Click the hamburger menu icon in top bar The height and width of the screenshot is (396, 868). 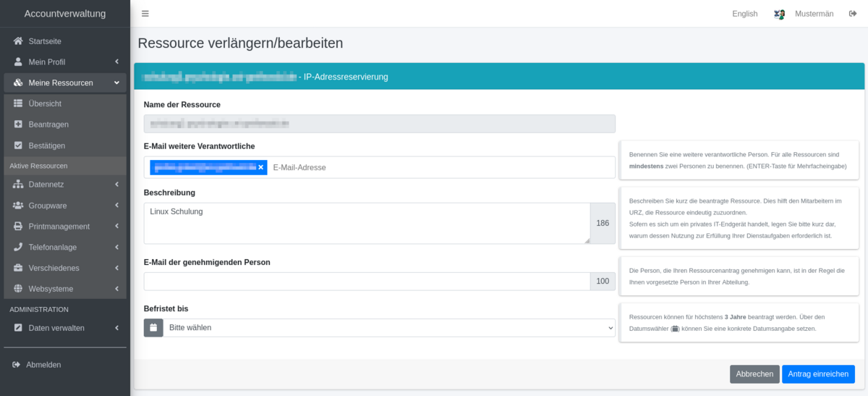click(x=145, y=14)
